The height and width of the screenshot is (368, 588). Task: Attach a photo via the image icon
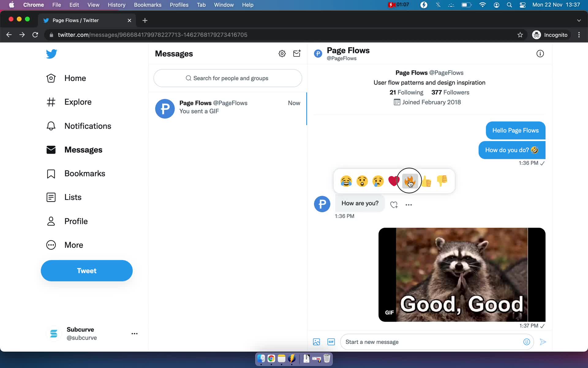click(x=316, y=342)
